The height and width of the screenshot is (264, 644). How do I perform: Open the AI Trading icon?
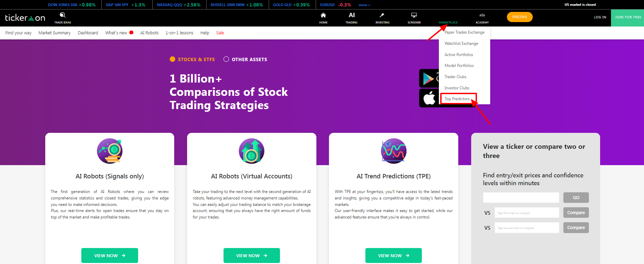coord(351,15)
